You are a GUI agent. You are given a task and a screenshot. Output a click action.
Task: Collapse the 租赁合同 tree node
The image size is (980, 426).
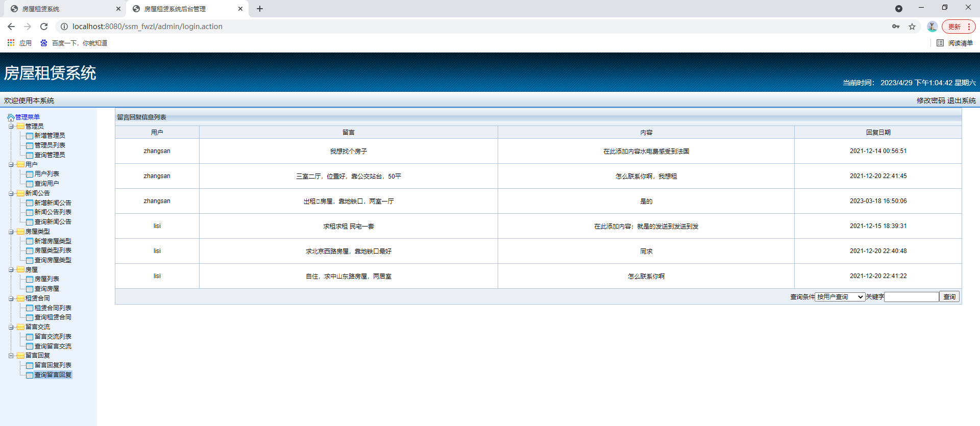[11, 298]
